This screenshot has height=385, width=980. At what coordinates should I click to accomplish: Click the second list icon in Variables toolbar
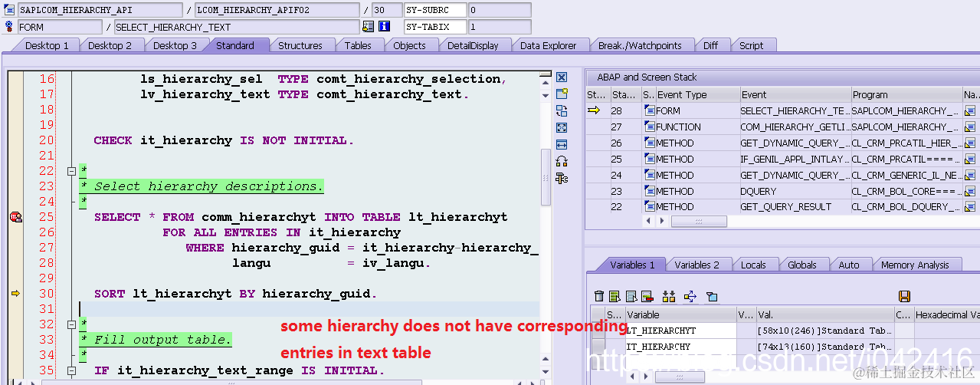coord(631,296)
